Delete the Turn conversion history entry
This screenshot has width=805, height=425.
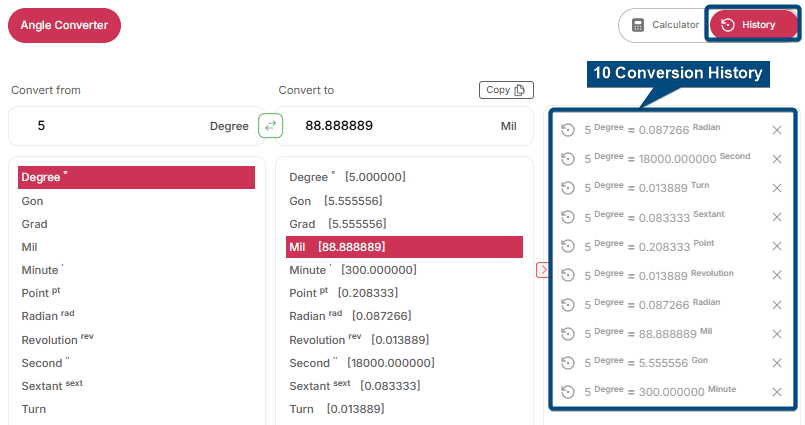776,187
